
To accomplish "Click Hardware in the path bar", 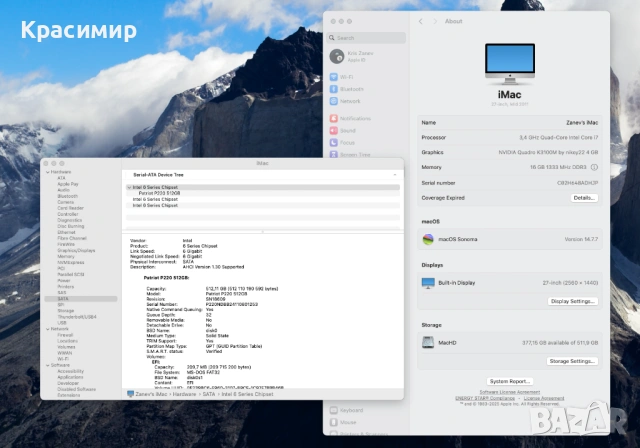I will coord(184,394).
